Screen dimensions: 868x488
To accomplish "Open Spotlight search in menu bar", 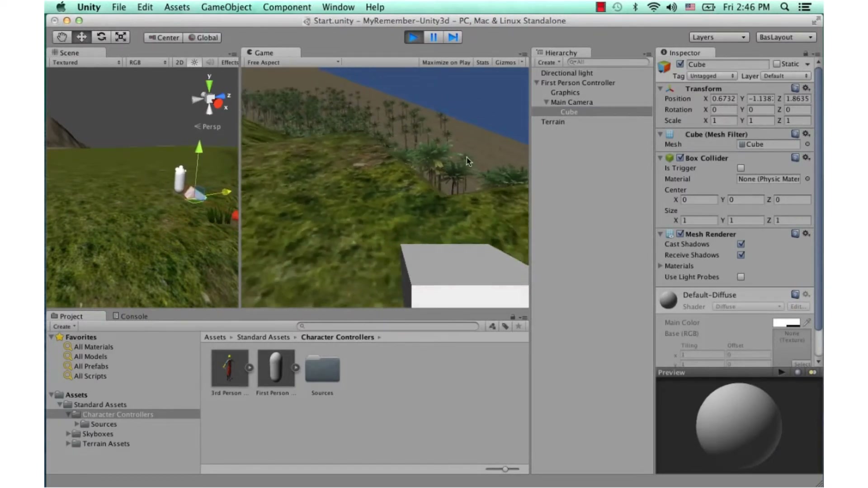I will tap(784, 7).
